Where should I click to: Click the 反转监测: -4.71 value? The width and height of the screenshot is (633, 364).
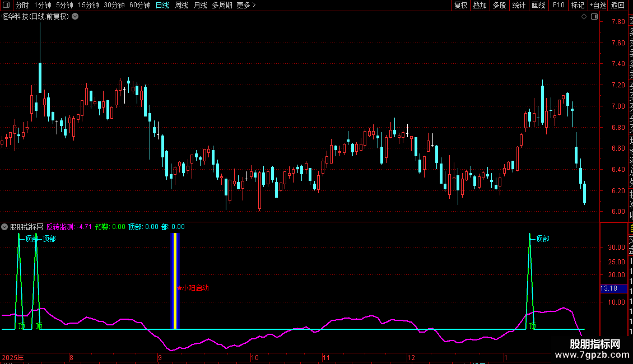point(69,227)
